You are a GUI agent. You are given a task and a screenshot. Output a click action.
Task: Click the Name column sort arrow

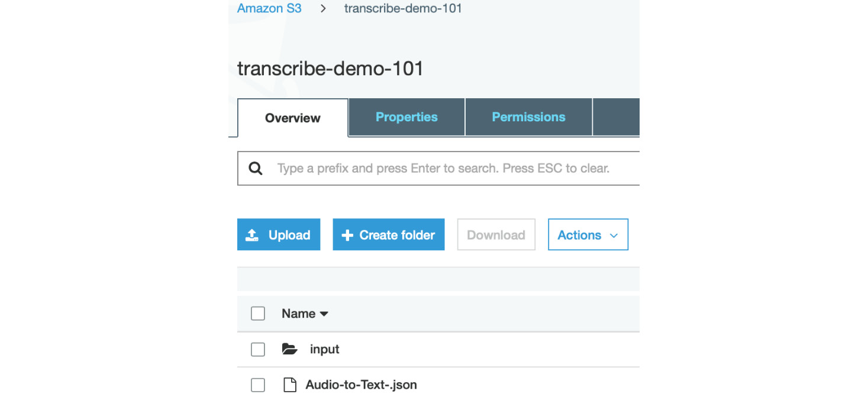pyautogui.click(x=324, y=314)
